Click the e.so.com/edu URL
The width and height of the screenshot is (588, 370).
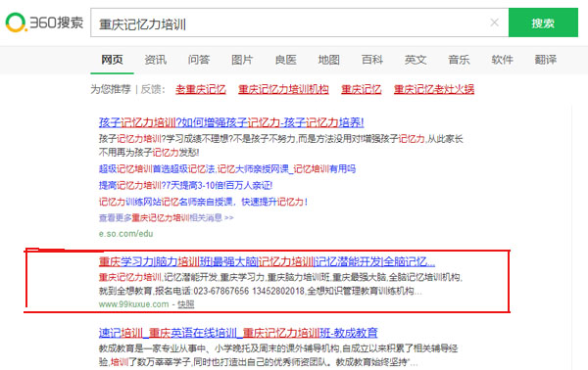click(126, 234)
